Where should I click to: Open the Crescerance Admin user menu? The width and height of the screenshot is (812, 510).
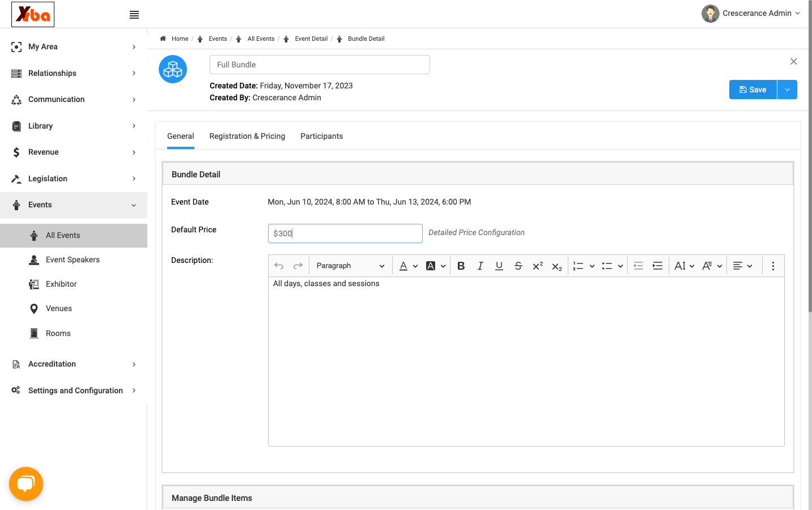tap(751, 14)
